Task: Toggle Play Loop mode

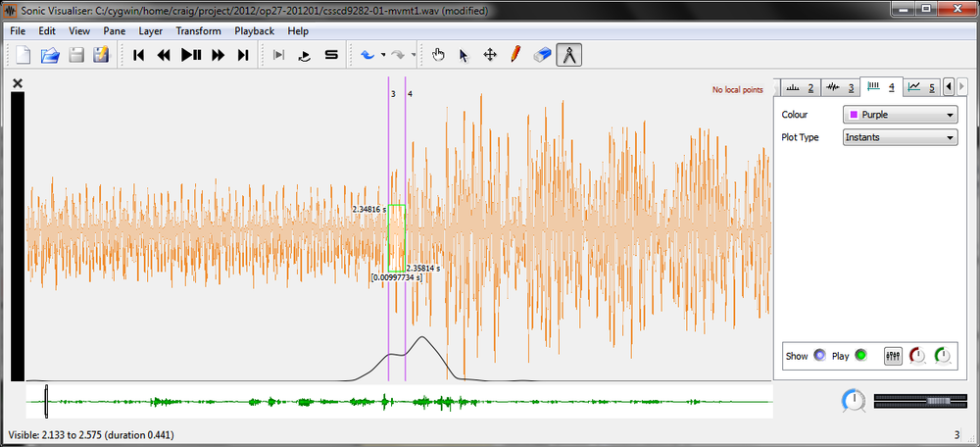Action: (305, 55)
